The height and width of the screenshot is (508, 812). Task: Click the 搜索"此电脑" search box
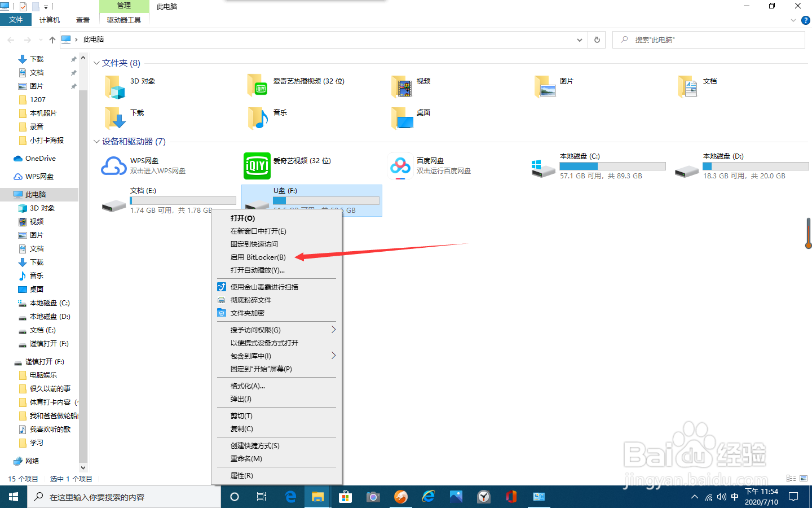(708, 40)
